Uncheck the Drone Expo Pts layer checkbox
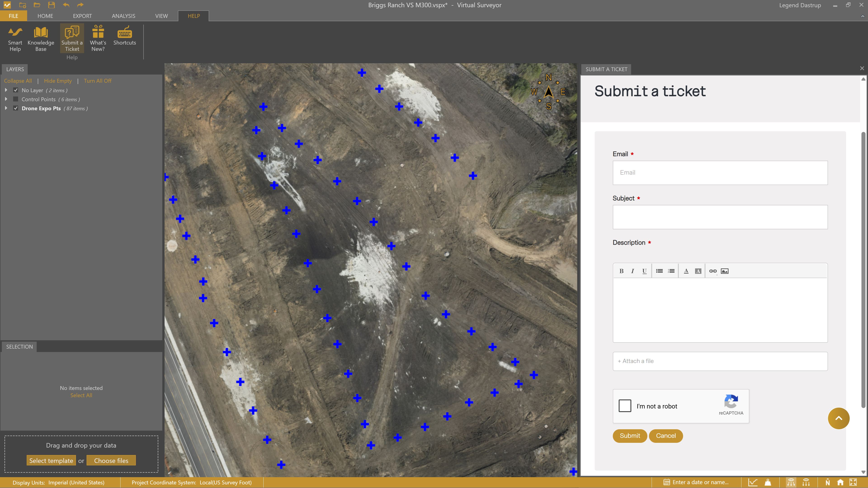Screen dimensions: 868x488 pos(16,108)
